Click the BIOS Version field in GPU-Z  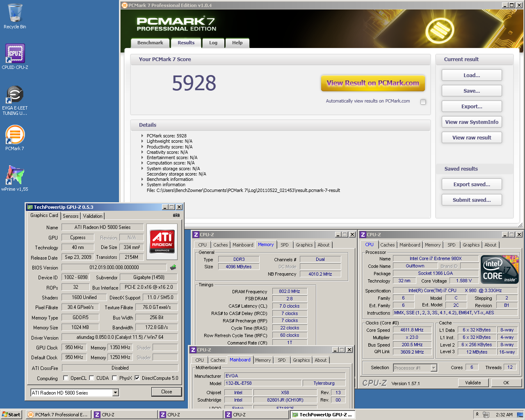coord(114,267)
